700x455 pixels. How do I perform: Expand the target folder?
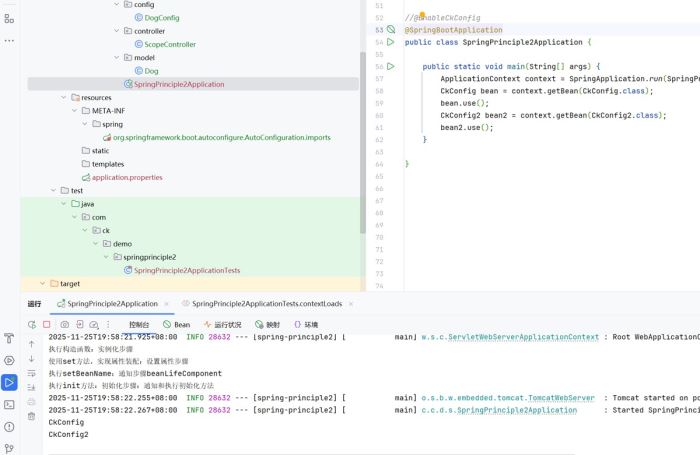[x=42, y=284]
